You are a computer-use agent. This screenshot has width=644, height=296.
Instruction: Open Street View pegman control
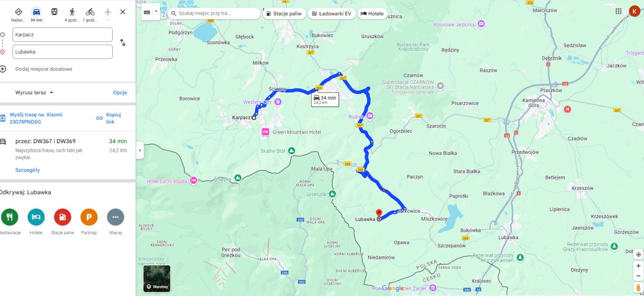pos(638,288)
